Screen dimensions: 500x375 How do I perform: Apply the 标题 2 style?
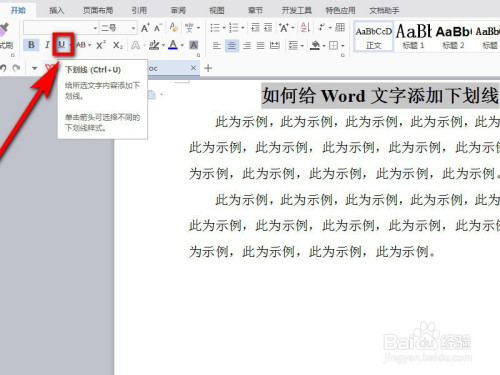click(453, 36)
